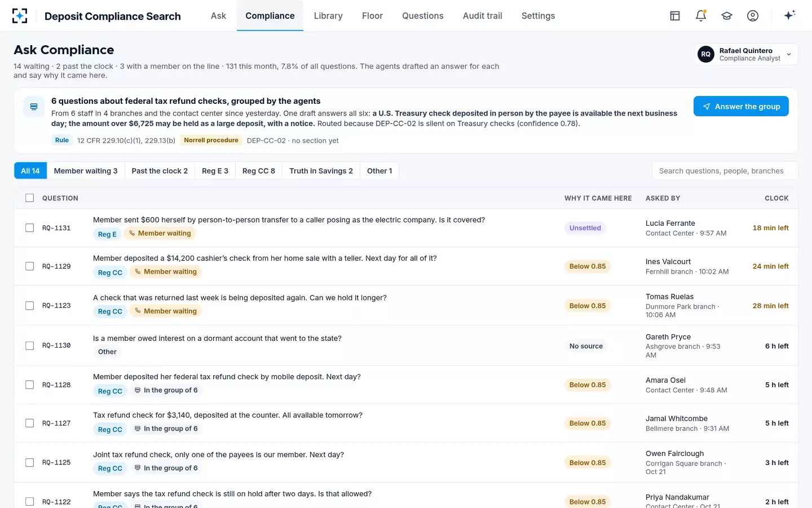Click 'In the group of 6' on RQ-1127
This screenshot has height=508, width=812.
pyautogui.click(x=166, y=428)
